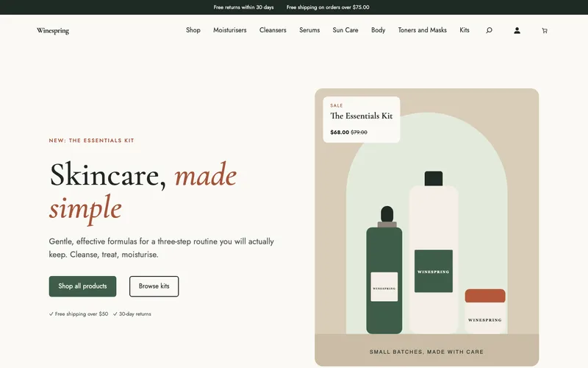Image resolution: width=588 pixels, height=368 pixels.
Task: Click the tall white bottle illustration
Action: click(434, 252)
